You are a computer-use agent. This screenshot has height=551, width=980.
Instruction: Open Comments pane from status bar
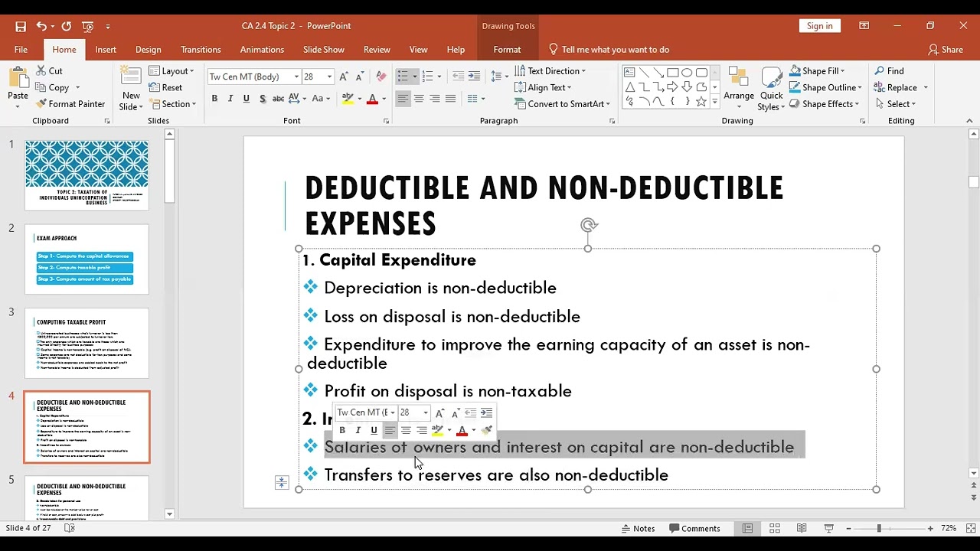(694, 528)
